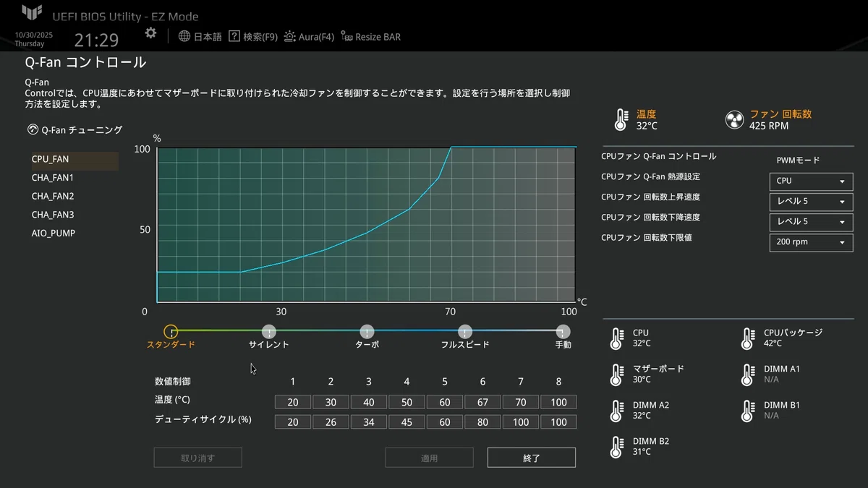Viewport: 868px width, 488px height.
Task: Click the settings gear icon in header
Action: pyautogui.click(x=150, y=33)
